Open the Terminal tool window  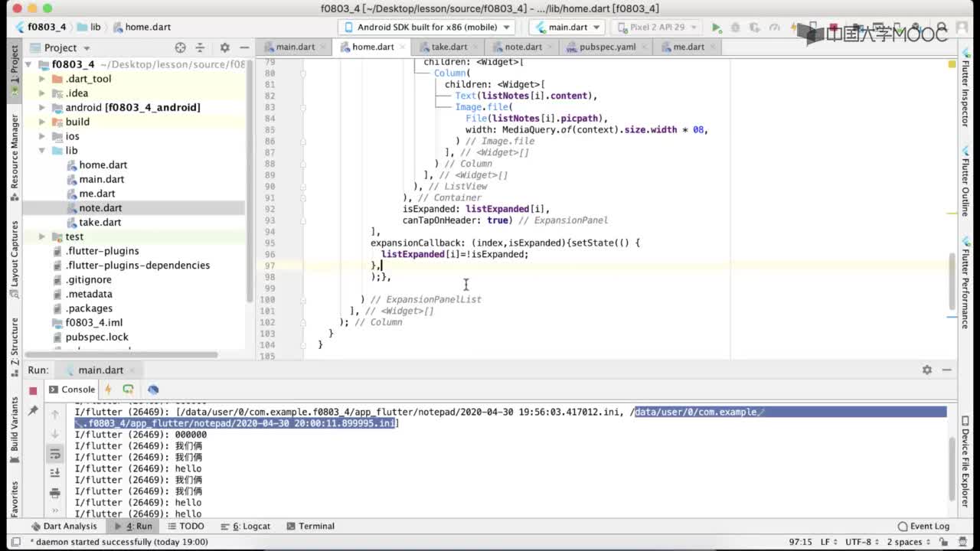(310, 526)
